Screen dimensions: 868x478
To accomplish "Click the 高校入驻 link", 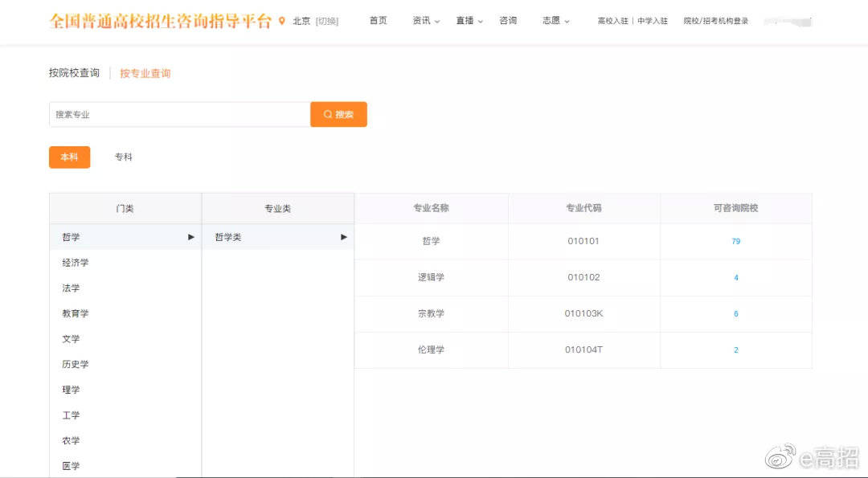I will (612, 21).
